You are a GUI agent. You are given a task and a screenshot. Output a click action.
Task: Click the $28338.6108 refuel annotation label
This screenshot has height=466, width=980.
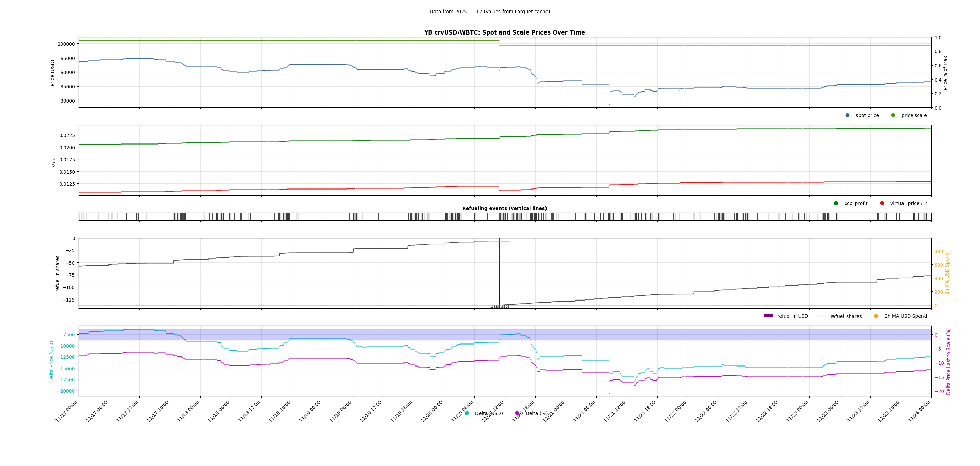[499, 307]
